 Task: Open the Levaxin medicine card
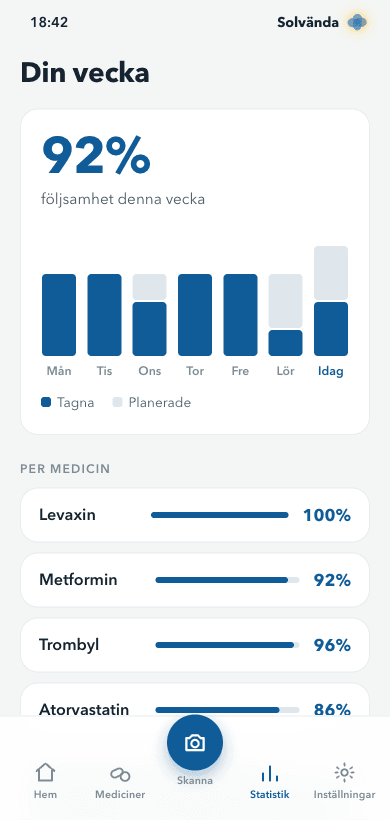click(195, 515)
